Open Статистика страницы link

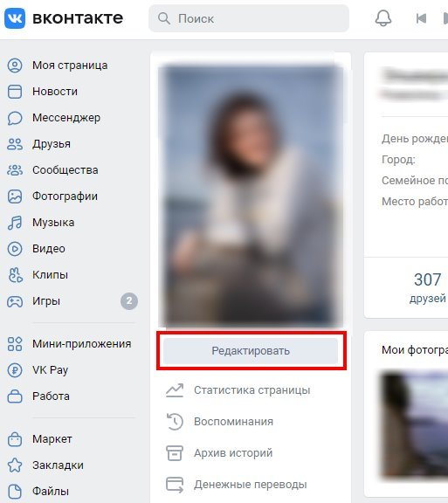click(252, 390)
